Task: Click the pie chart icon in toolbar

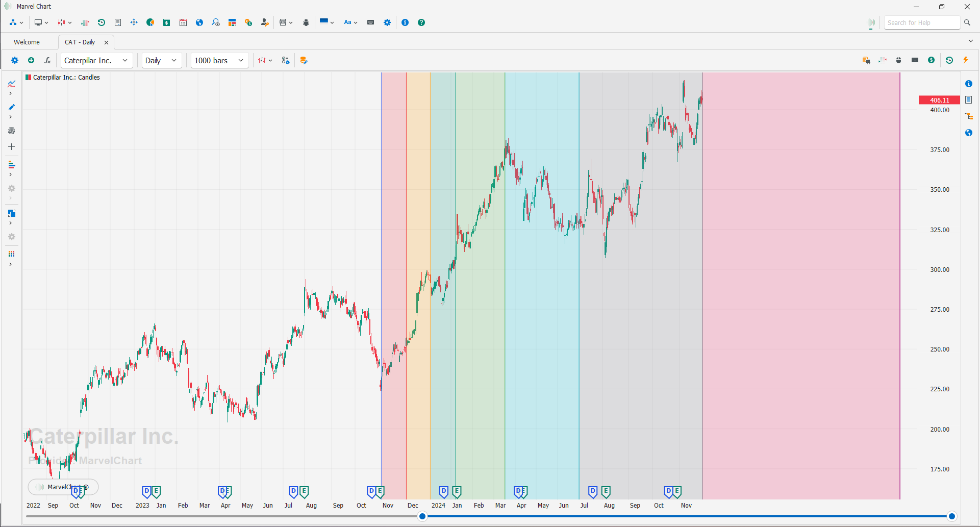Action: tap(150, 22)
